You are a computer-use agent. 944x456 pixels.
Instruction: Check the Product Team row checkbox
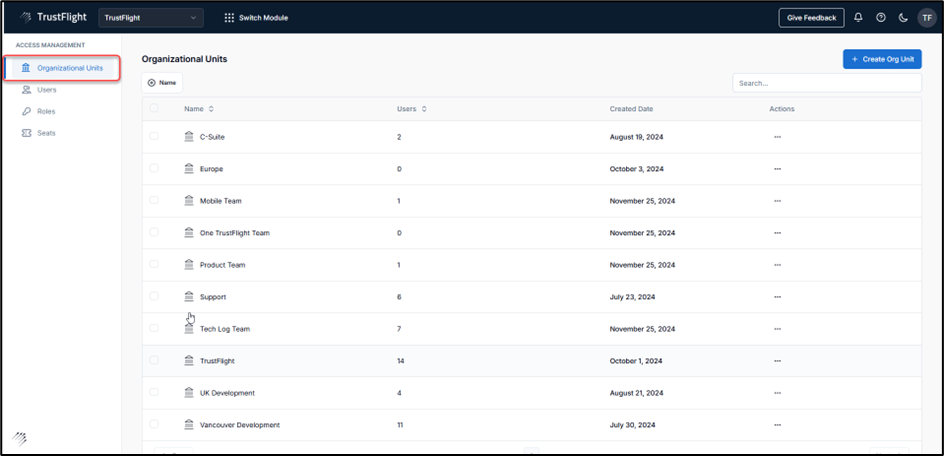click(154, 264)
